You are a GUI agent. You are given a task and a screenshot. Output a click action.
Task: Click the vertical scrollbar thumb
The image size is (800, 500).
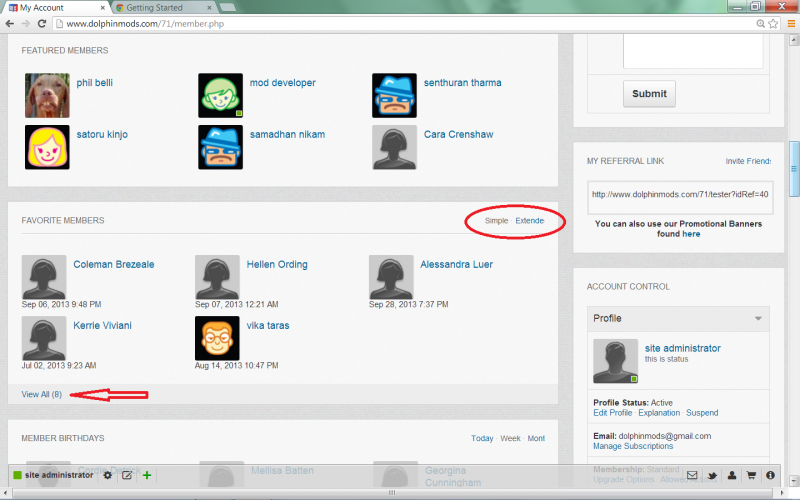pyautogui.click(x=794, y=169)
